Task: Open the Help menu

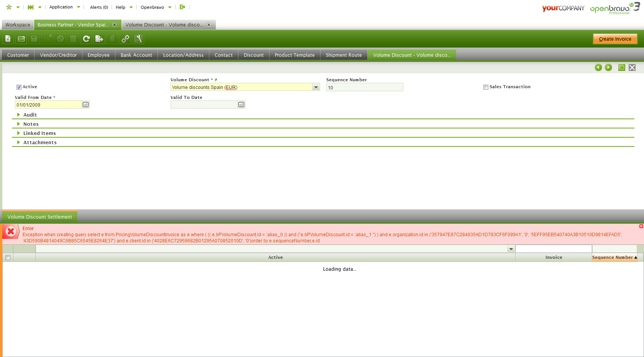Action: [124, 7]
